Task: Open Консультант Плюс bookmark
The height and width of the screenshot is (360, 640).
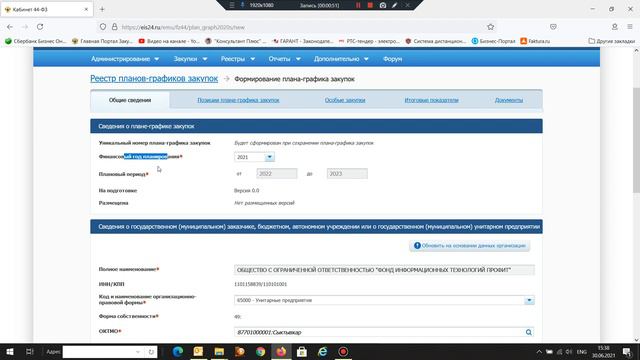Action: tap(236, 41)
